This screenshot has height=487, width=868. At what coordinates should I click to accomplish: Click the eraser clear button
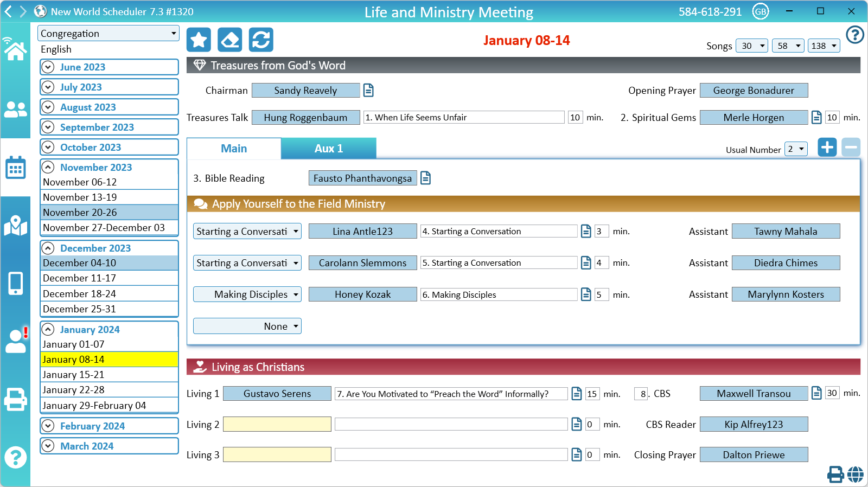[x=230, y=40]
